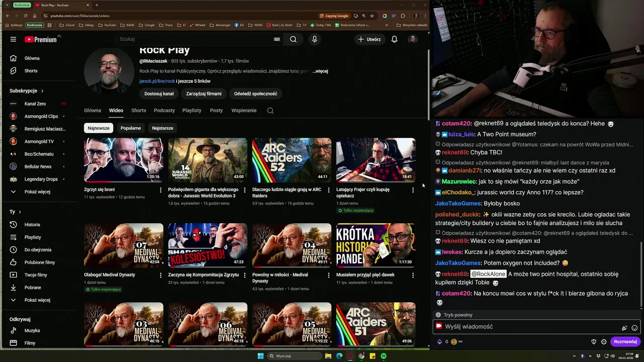Open the YouTube account avatar menu
This screenshot has height=362, width=644.
click(x=413, y=39)
